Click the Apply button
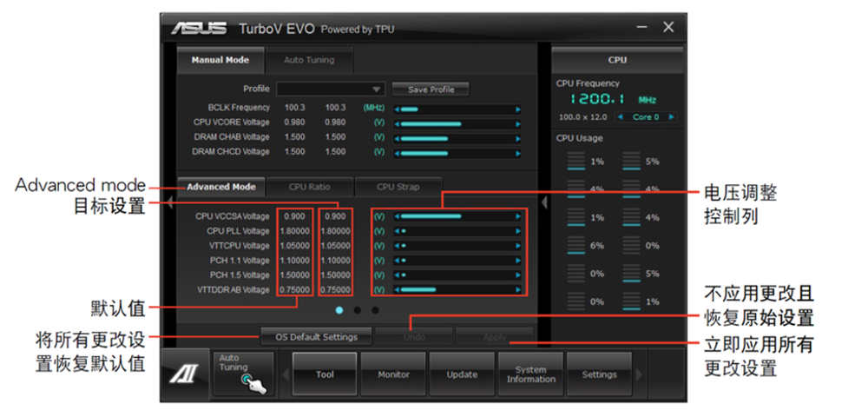This screenshot has width=868, height=417. (x=495, y=337)
